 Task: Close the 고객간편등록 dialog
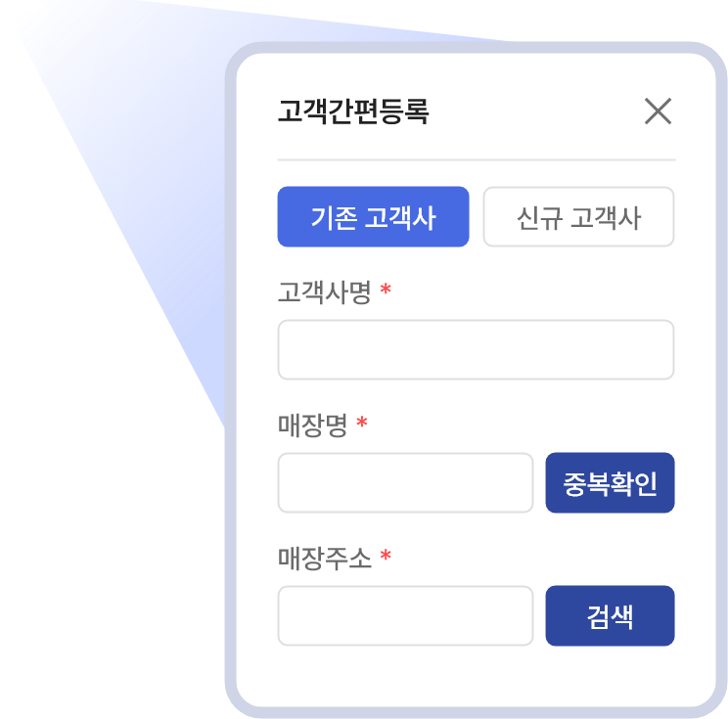pyautogui.click(x=658, y=112)
